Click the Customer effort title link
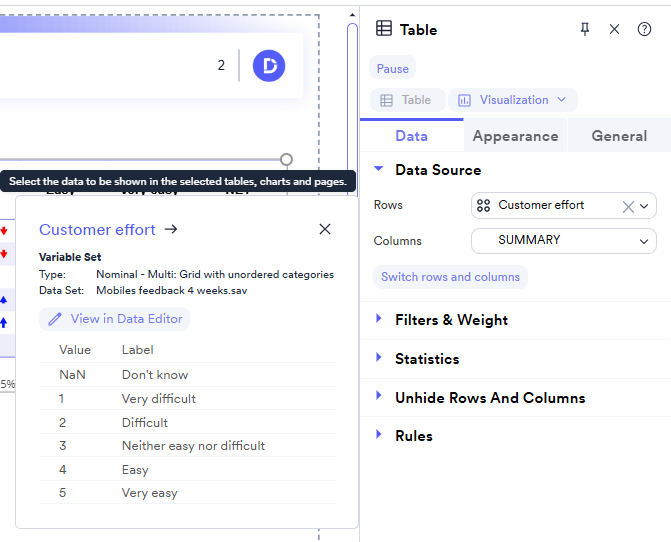The height and width of the screenshot is (542, 671). (97, 229)
